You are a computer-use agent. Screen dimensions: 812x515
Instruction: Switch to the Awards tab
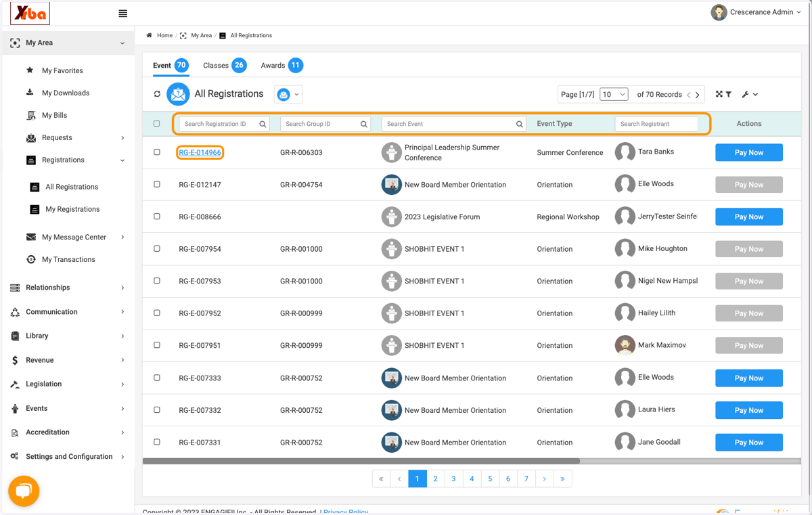point(281,66)
